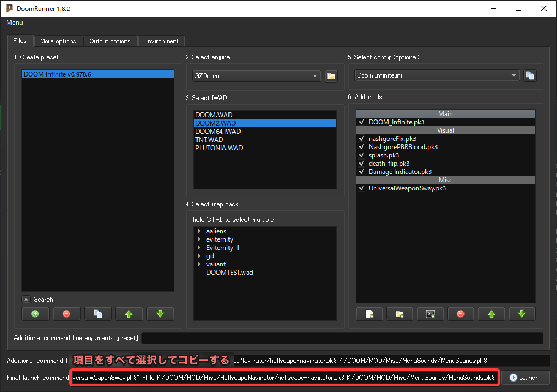Click the preset additional command line arguments field
This screenshot has height=392, width=557.
342,338
